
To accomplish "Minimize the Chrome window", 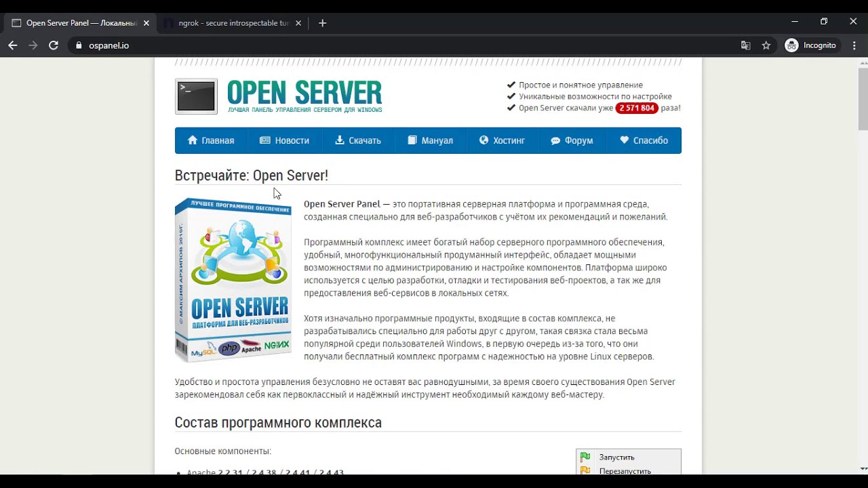I will [795, 22].
